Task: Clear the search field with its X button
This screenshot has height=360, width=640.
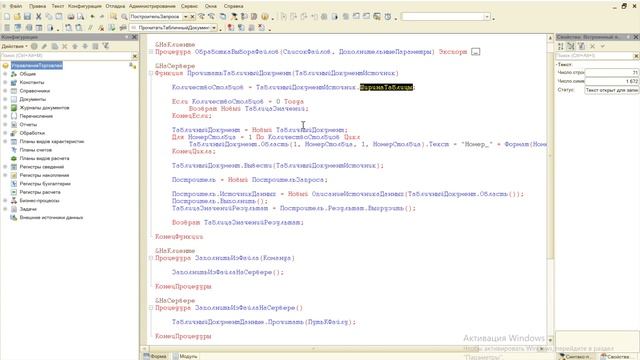Action: (x=192, y=17)
